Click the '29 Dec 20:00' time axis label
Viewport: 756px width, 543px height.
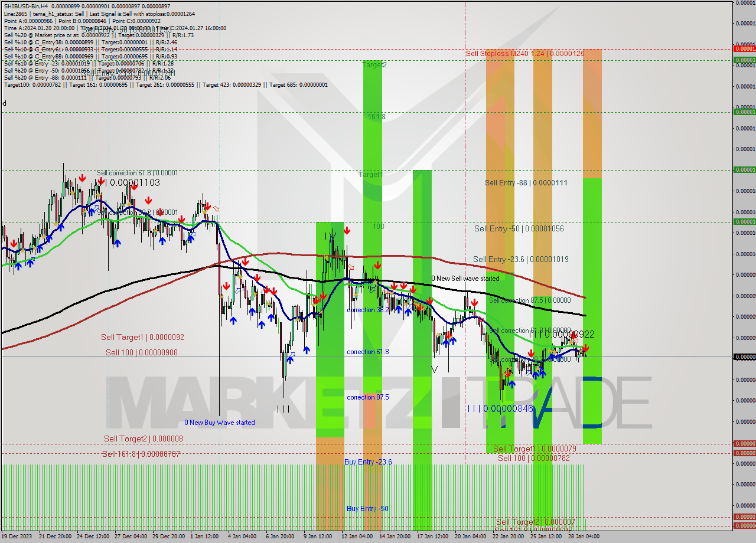point(168,537)
